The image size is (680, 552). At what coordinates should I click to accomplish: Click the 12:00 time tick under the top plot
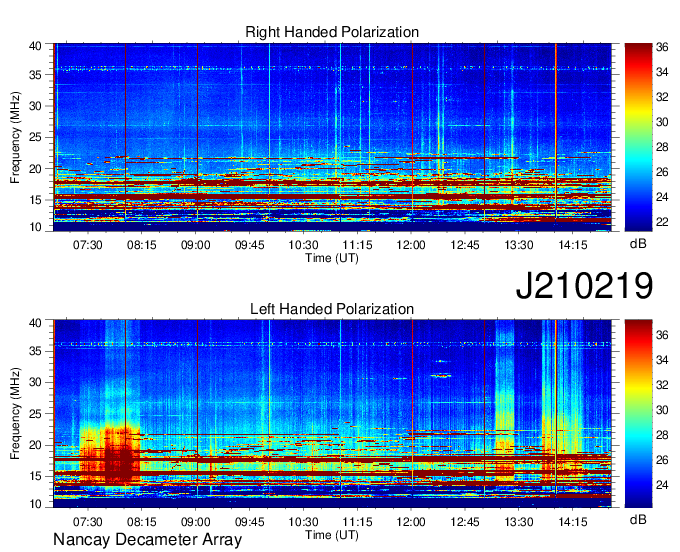411,245
